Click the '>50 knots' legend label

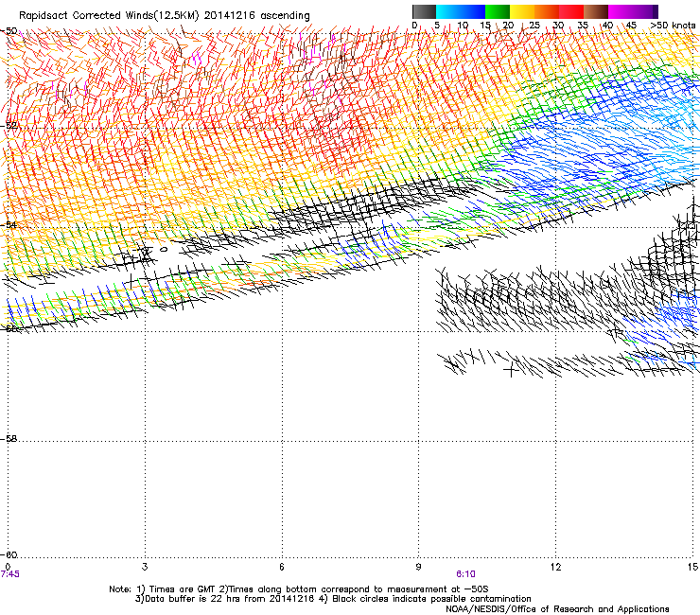pos(673,26)
